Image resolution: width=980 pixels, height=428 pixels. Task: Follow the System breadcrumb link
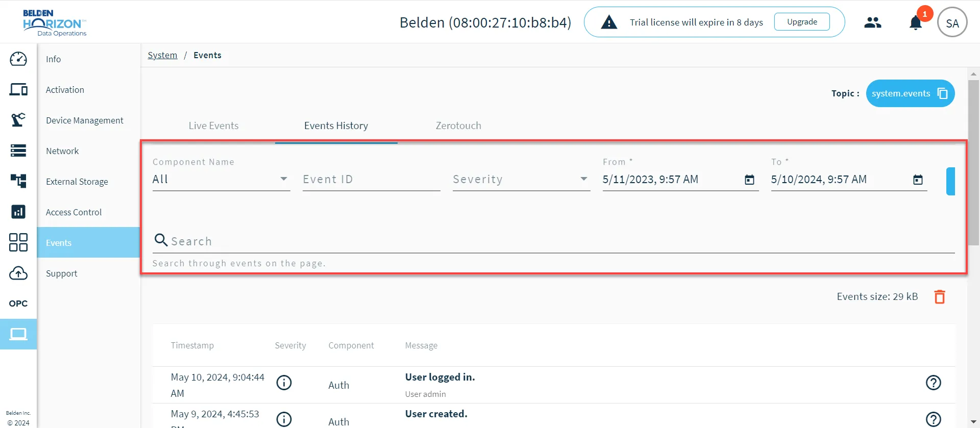click(162, 55)
